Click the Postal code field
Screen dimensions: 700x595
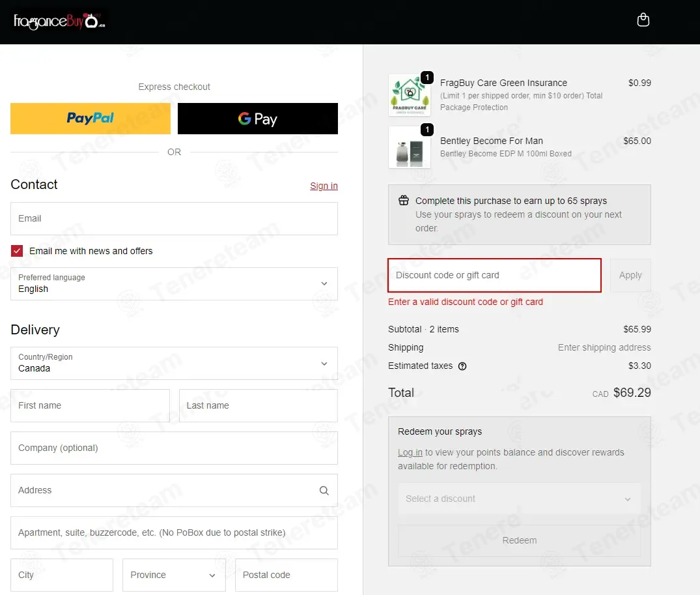pos(287,575)
